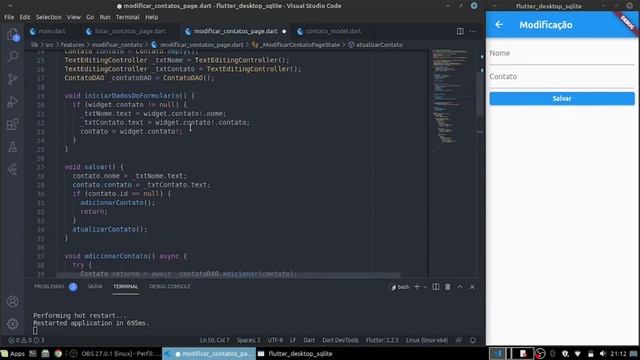640x360 pixels.
Task: Open the Explorer view in activity bar
Action: coord(13,34)
